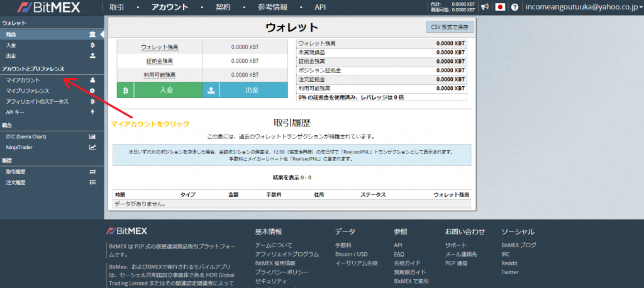
Task: Open Reddit footer link
Action: 509,263
